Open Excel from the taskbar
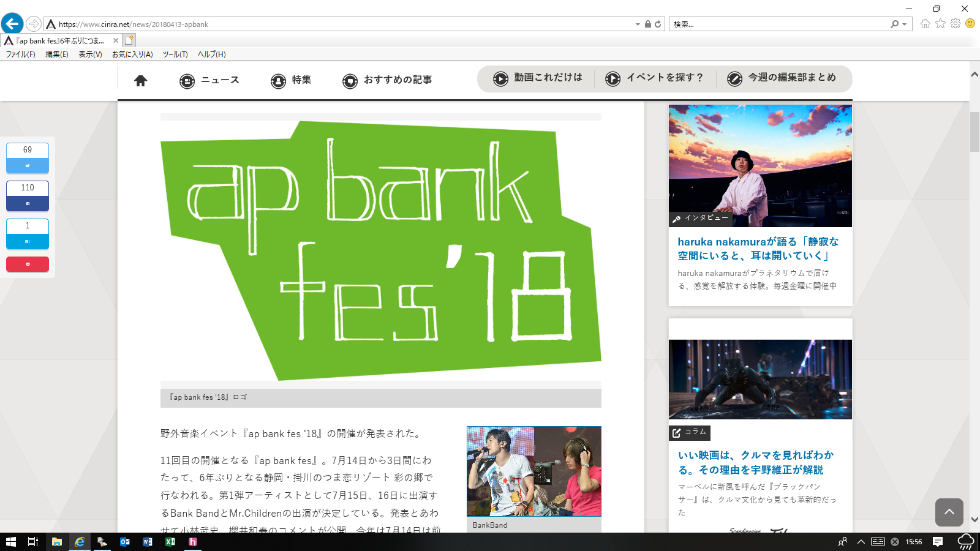The height and width of the screenshot is (551, 980). click(x=170, y=542)
